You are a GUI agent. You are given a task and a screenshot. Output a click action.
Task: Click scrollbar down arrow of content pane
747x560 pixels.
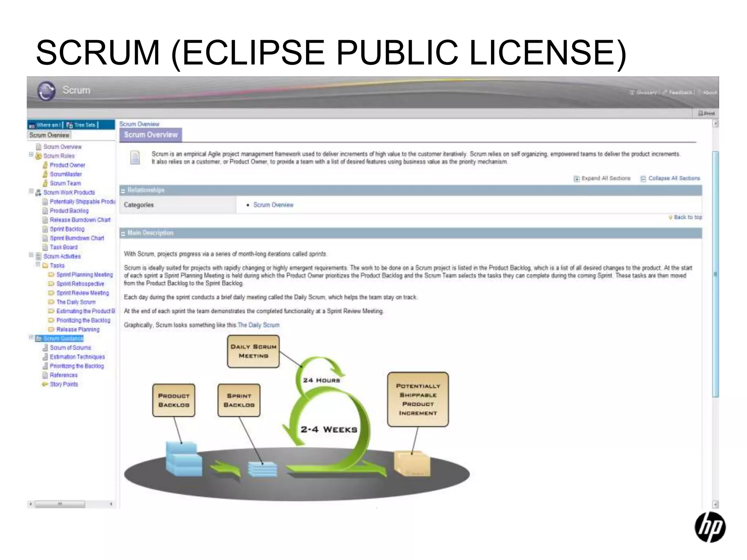(716, 505)
